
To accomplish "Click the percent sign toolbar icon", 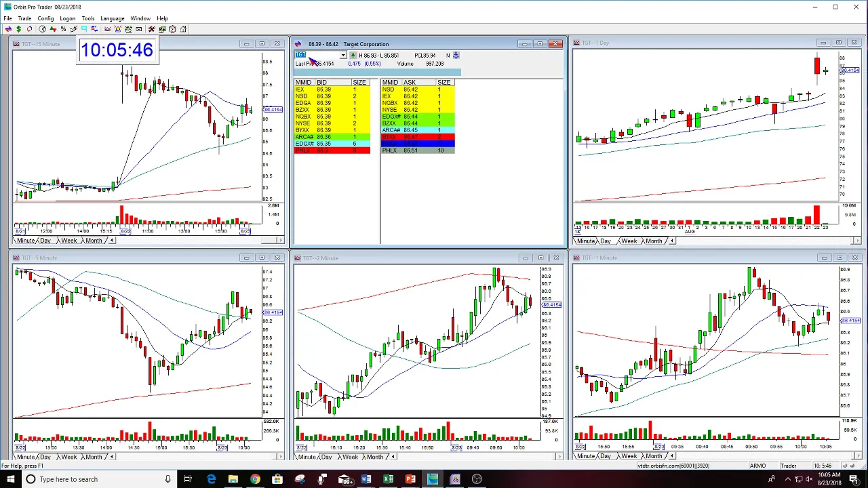I will pos(63,29).
